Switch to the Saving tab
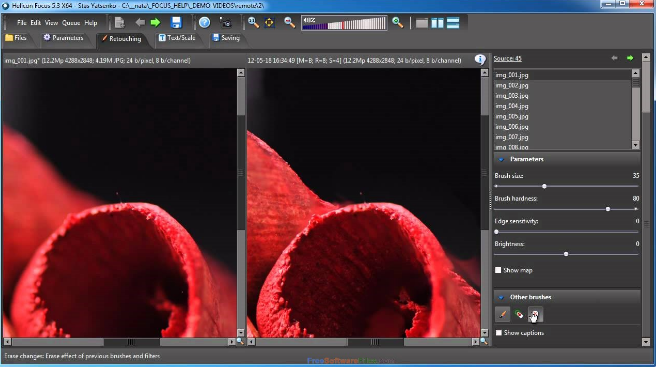 click(226, 38)
